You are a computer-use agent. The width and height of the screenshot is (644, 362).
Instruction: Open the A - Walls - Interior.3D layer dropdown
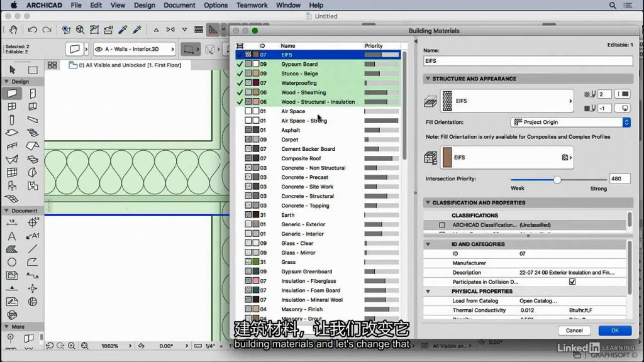135,49
